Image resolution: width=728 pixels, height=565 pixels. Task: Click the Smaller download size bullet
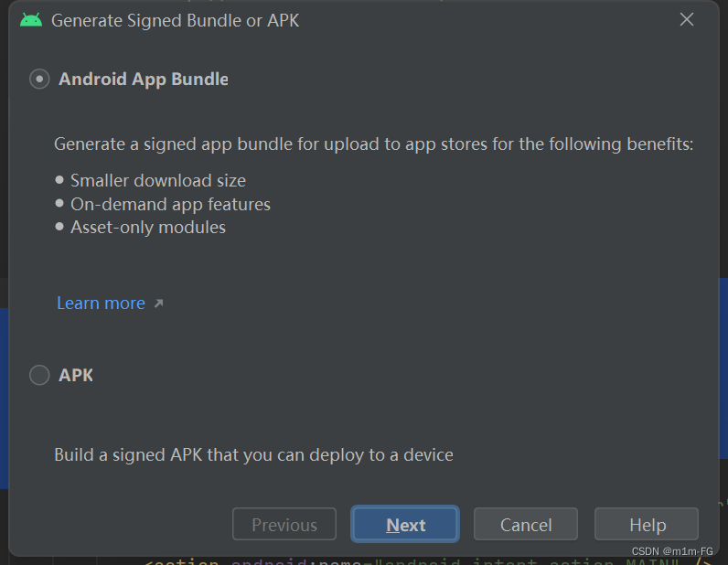157,180
